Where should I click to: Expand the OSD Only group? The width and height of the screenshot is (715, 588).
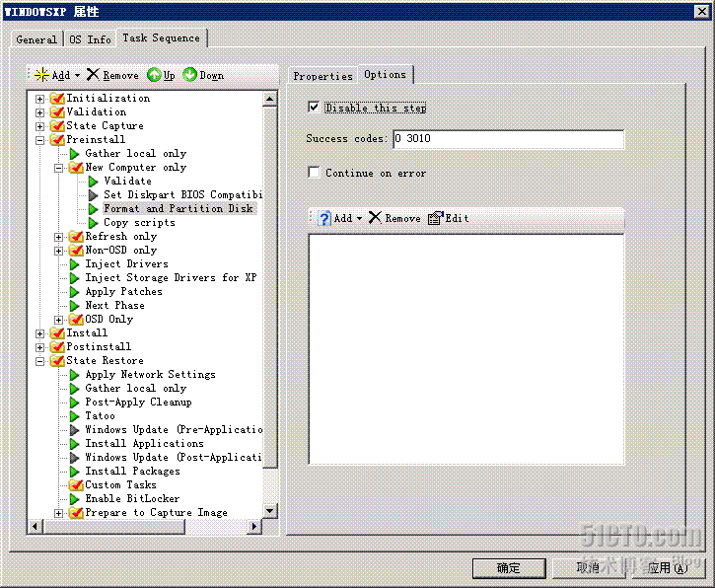(x=59, y=320)
